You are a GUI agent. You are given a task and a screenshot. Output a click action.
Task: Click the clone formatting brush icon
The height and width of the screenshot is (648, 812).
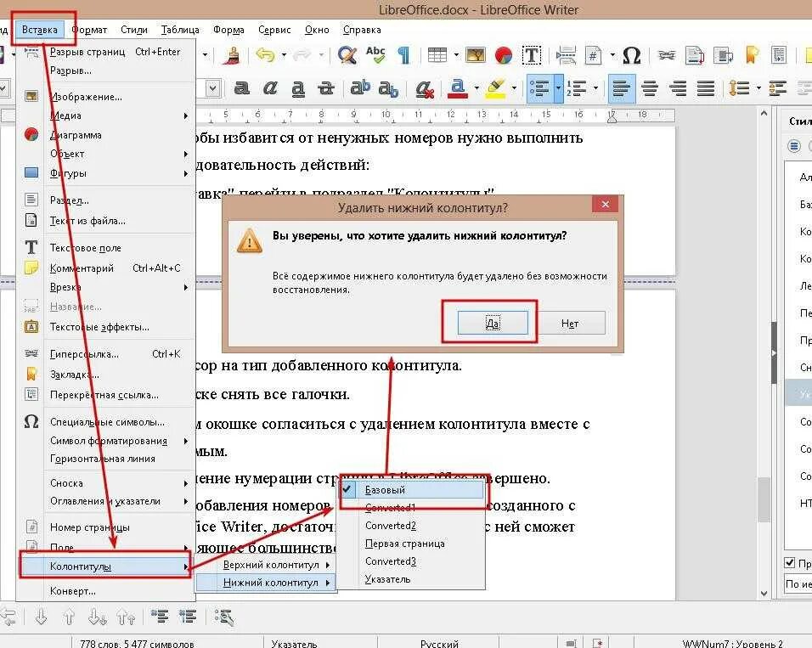(234, 55)
